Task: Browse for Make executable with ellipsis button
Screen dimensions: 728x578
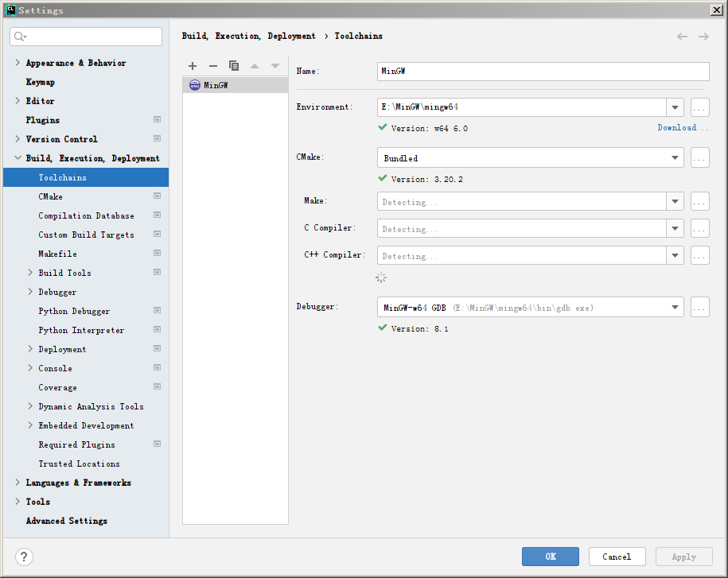Action: point(699,201)
